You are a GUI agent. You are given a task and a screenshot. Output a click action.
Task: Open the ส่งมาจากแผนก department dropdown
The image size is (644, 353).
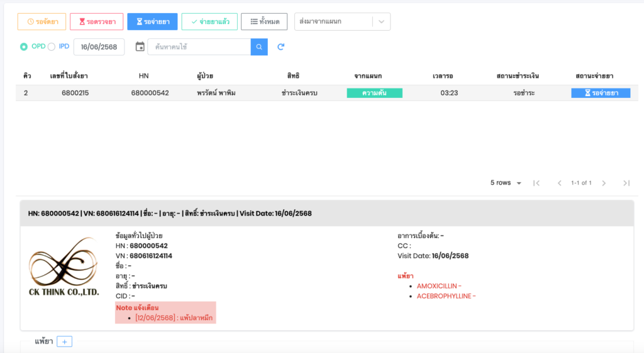coord(342,21)
